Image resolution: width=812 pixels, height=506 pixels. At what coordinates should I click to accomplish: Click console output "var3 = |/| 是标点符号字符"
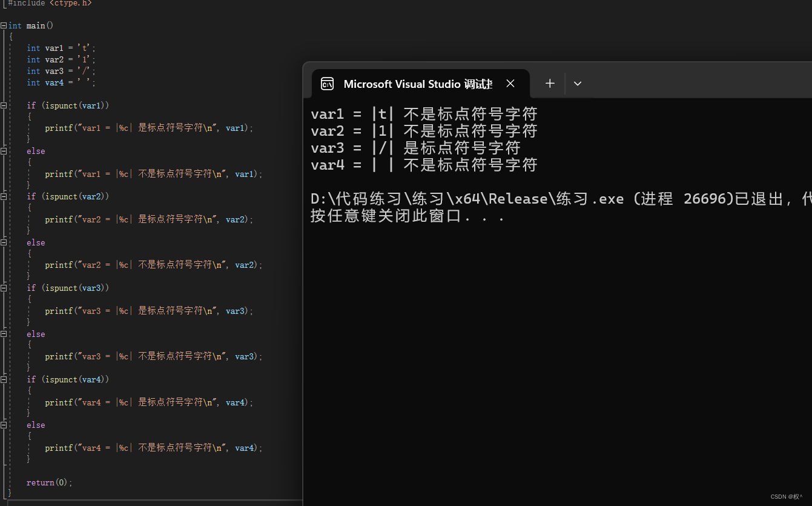415,148
